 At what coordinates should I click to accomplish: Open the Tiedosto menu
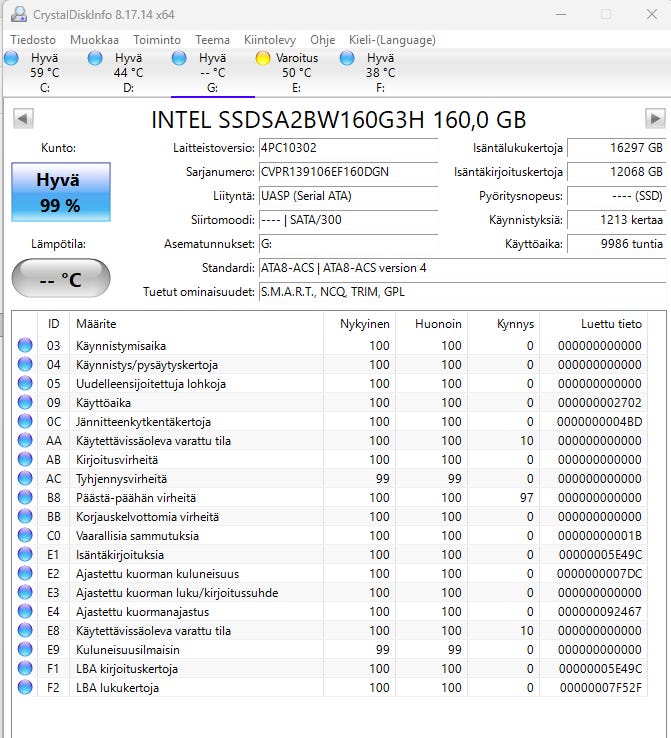tap(33, 40)
